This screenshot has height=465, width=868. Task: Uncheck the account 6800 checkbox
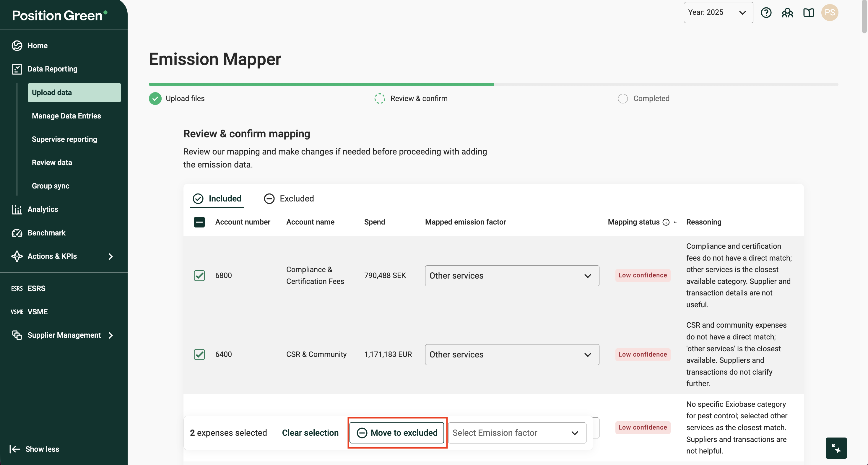(x=199, y=275)
